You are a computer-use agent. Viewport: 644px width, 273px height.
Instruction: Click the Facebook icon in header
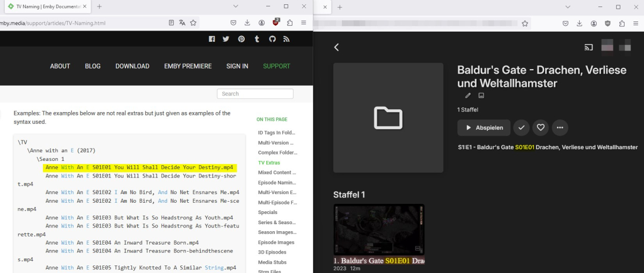[x=211, y=39]
